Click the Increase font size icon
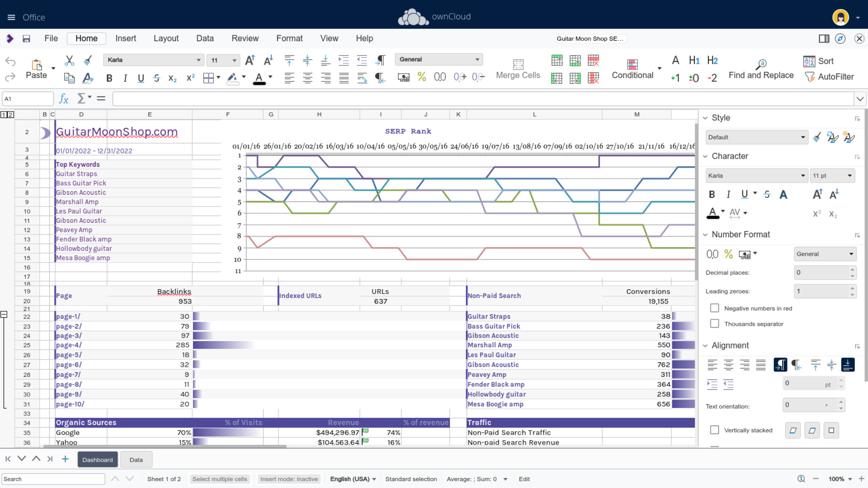Image resolution: width=868 pixels, height=488 pixels. click(250, 60)
